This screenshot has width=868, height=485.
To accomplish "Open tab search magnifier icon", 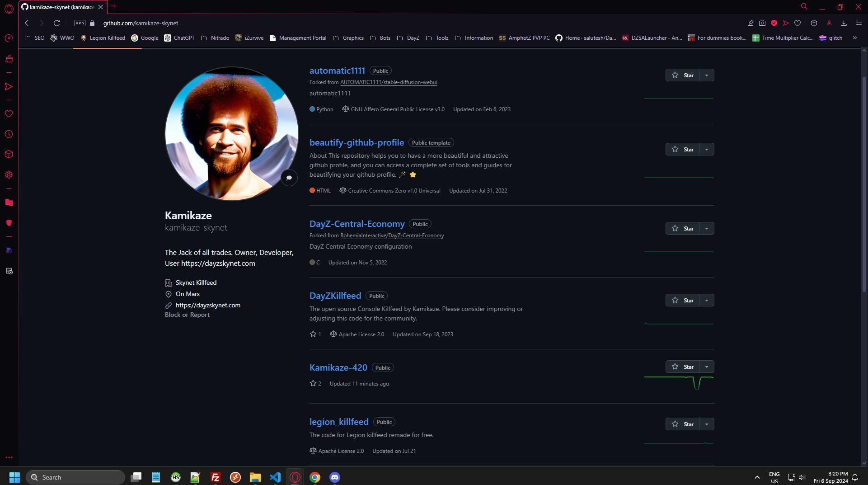I will [804, 7].
